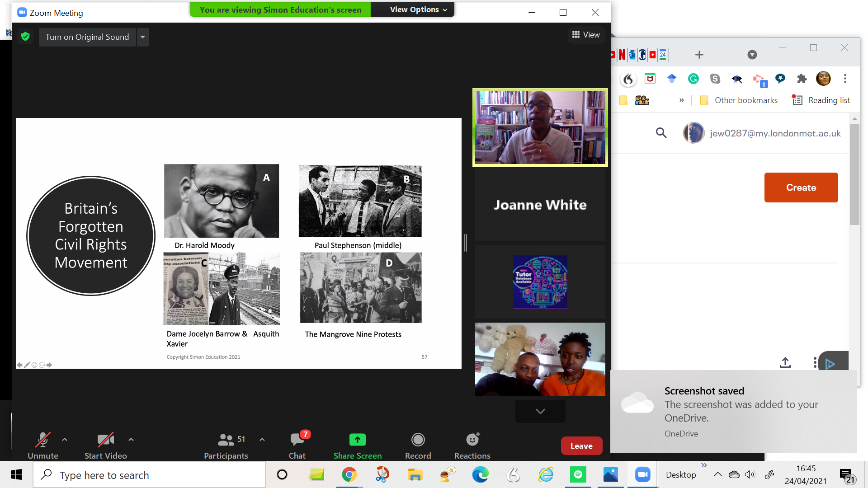Open the Original Sound dropdown arrow
Screen dimensions: 868x488
[x=142, y=37]
